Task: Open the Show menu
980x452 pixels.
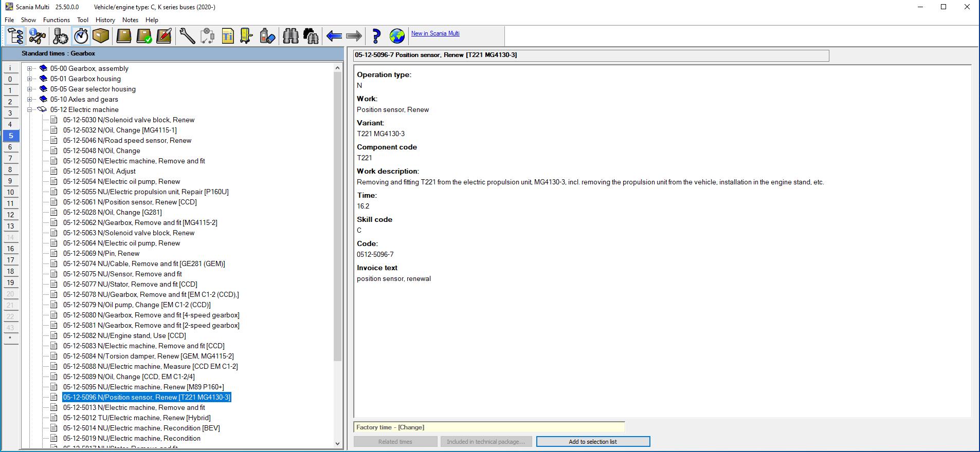Action: pos(28,20)
